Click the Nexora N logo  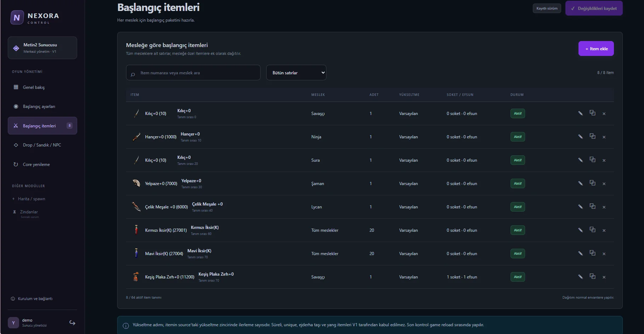pos(17,18)
